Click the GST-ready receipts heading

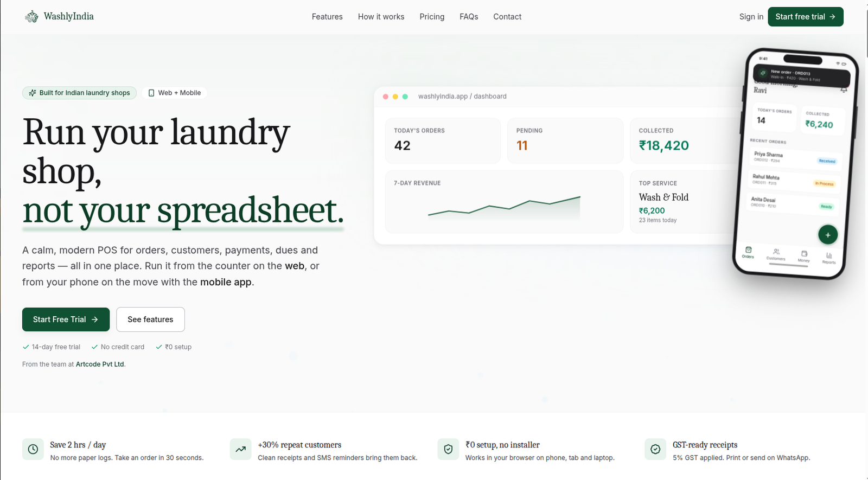click(x=705, y=445)
